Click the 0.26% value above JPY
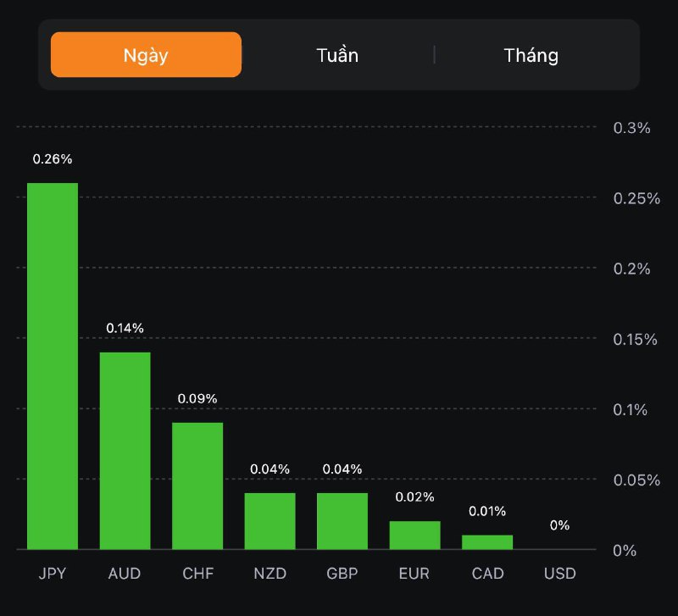 53,158
